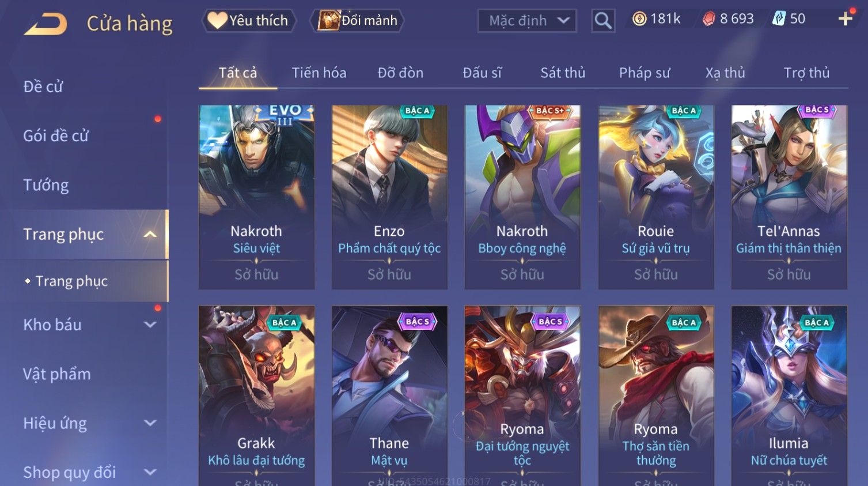Tap the plus icon to add currency
This screenshot has height=486, width=868.
tap(845, 19)
